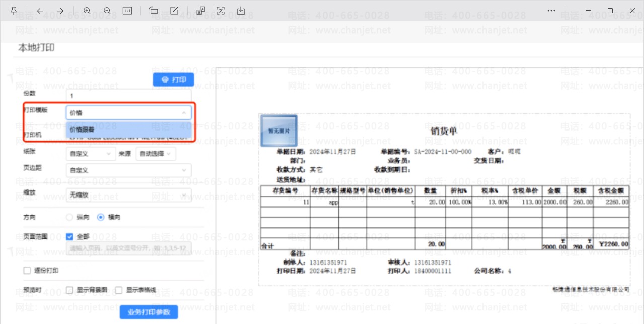Screen dimensions: 644x324
Task: Enable the 显示表格线 checkbox
Action: tap(119, 290)
